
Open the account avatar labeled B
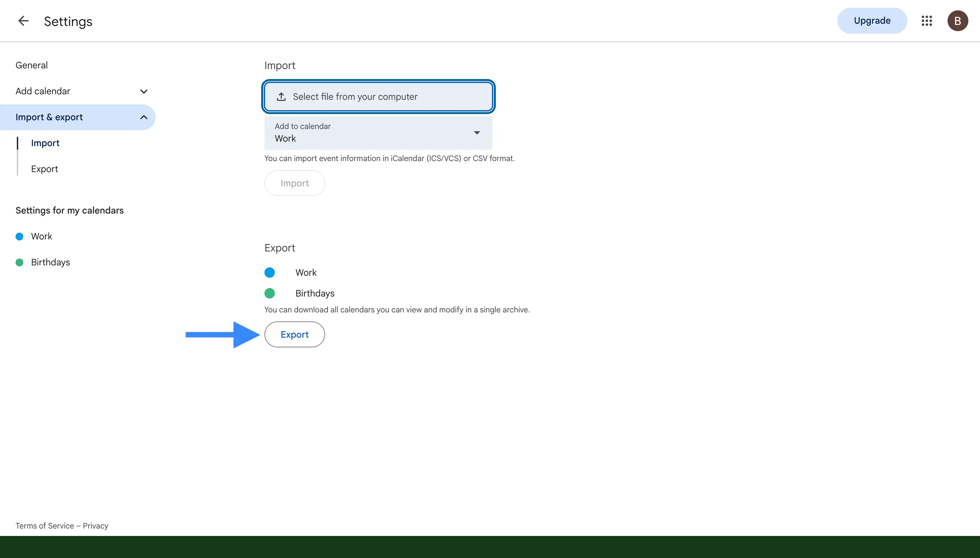coord(957,21)
